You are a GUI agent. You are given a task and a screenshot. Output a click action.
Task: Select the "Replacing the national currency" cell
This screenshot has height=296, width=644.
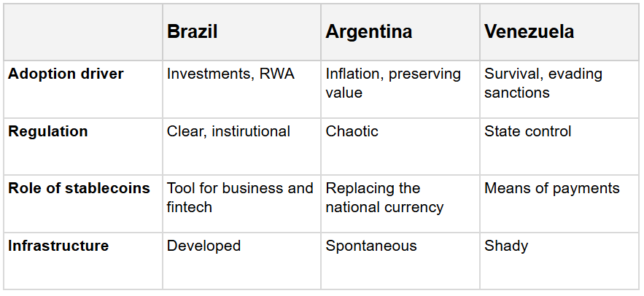(x=384, y=198)
